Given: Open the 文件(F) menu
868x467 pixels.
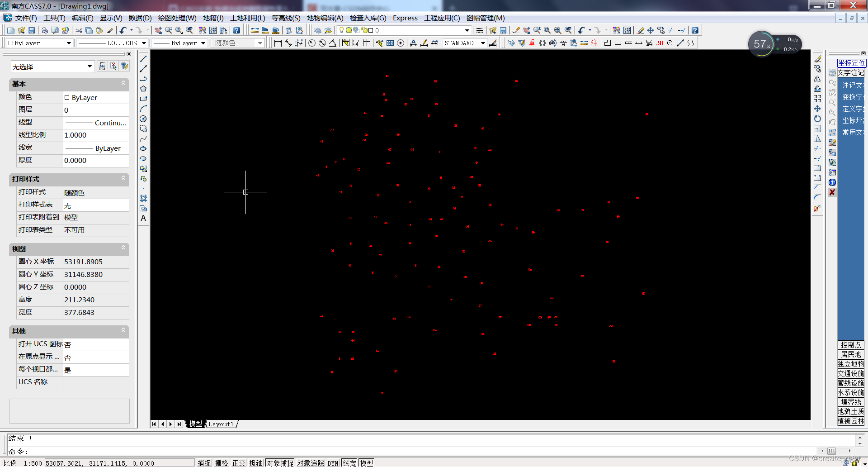Looking at the screenshot, I should pos(26,18).
